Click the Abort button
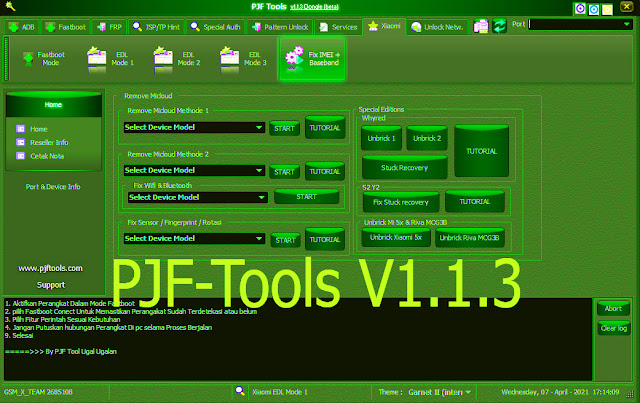Viewport: 640px width, 403px height. pyautogui.click(x=613, y=308)
